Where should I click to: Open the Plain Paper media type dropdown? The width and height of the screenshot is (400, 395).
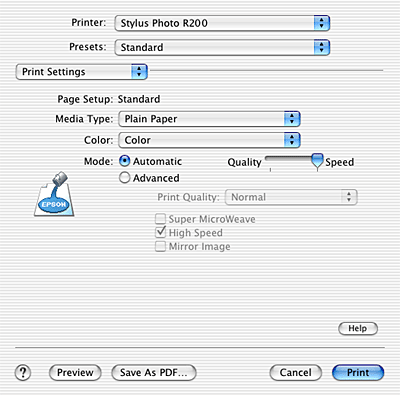(x=209, y=119)
